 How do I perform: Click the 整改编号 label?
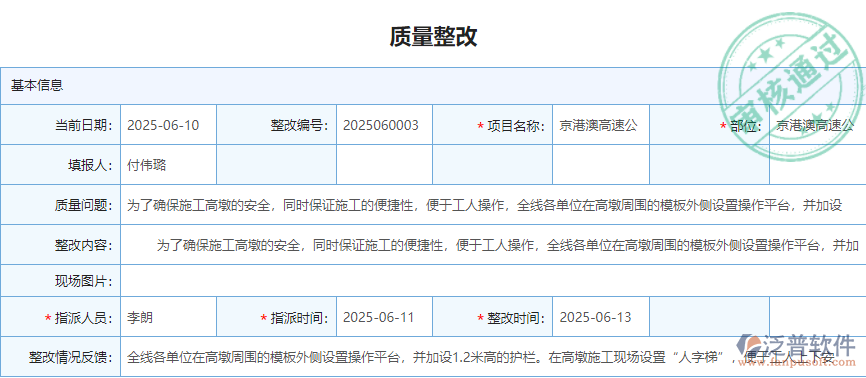[299, 125]
